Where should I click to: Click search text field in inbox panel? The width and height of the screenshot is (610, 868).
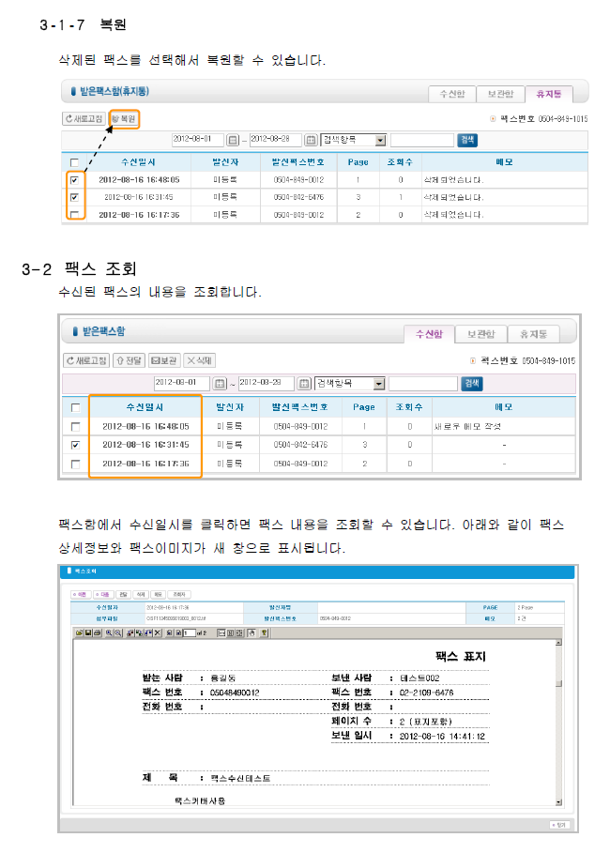(x=422, y=384)
